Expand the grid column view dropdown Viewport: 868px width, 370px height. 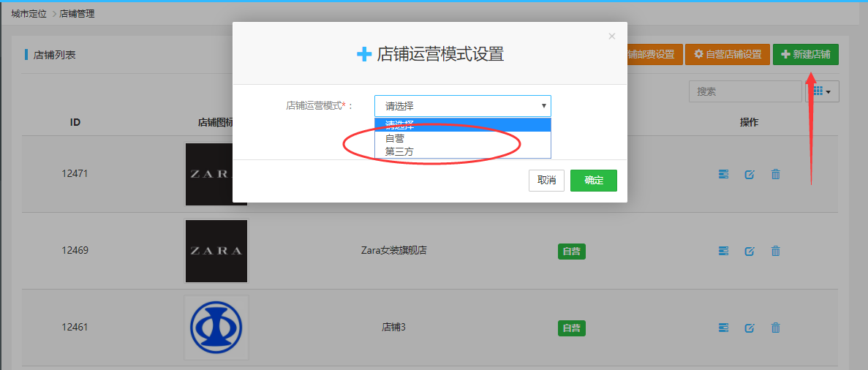[x=822, y=91]
